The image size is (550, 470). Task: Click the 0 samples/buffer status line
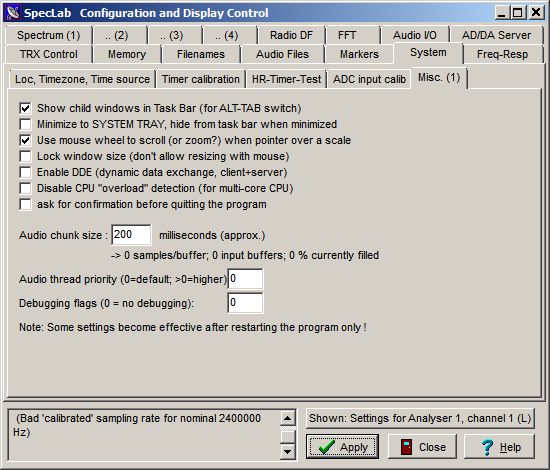[245, 255]
